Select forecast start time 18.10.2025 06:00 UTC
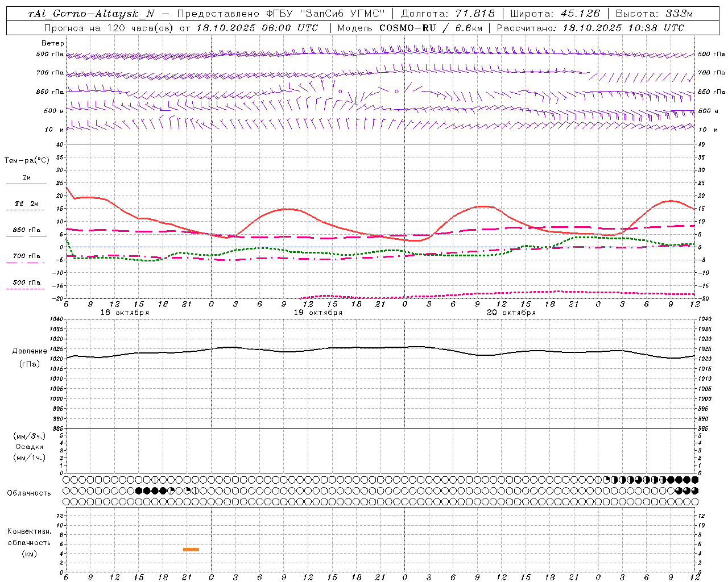This screenshot has width=728, height=582. click(x=257, y=28)
